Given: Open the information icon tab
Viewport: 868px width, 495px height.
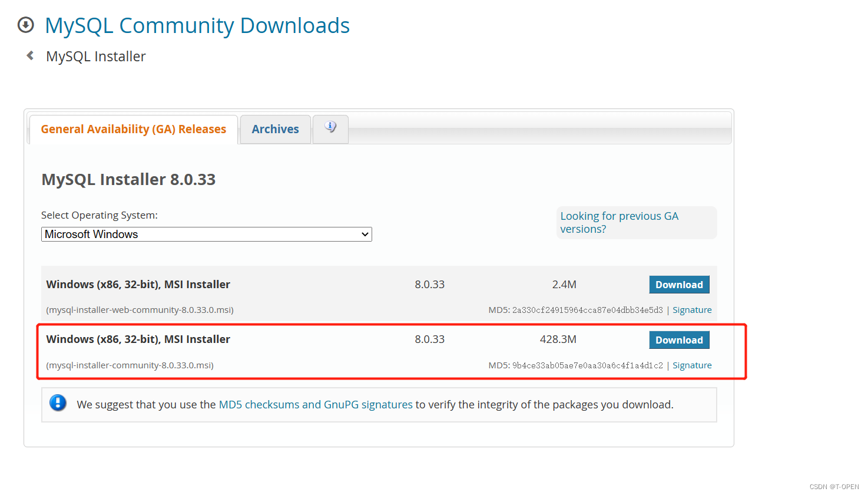Looking at the screenshot, I should point(330,128).
